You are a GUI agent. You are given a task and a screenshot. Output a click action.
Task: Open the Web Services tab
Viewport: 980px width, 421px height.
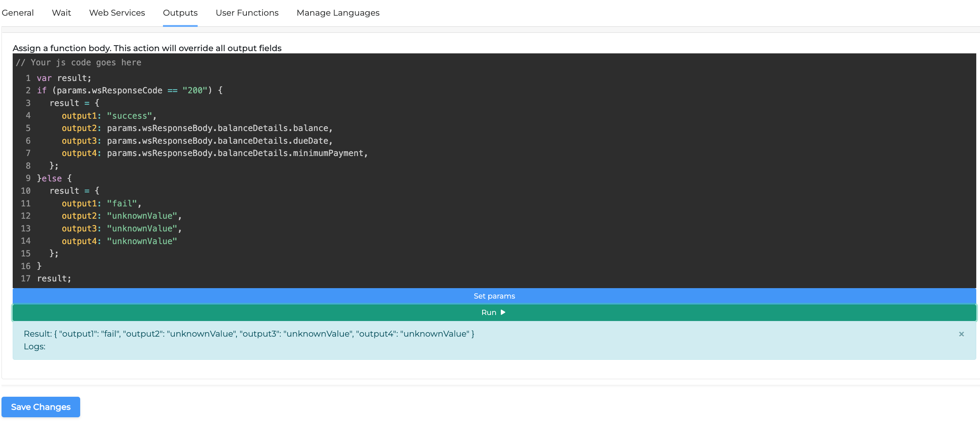[x=117, y=13]
